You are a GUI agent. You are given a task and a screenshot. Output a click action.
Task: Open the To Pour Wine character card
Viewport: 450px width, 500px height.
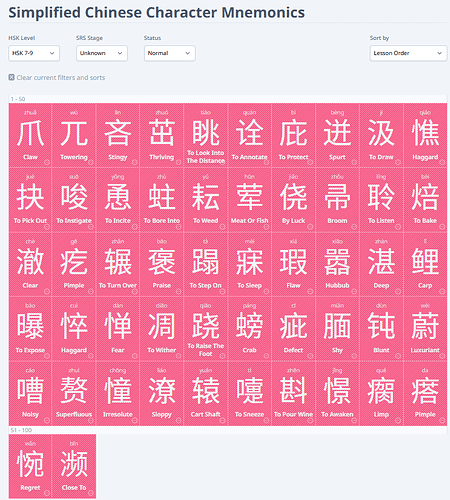[293, 393]
